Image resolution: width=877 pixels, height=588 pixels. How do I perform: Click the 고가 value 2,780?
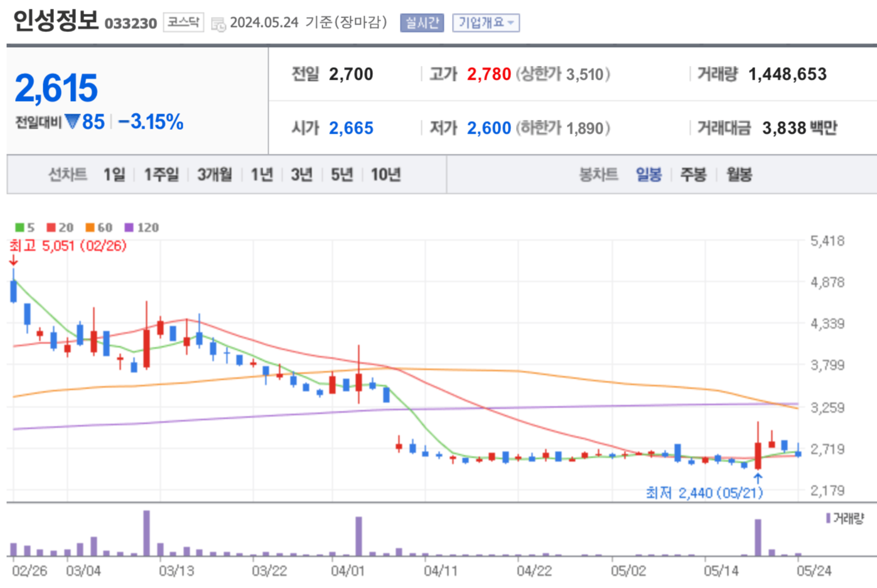(x=489, y=74)
